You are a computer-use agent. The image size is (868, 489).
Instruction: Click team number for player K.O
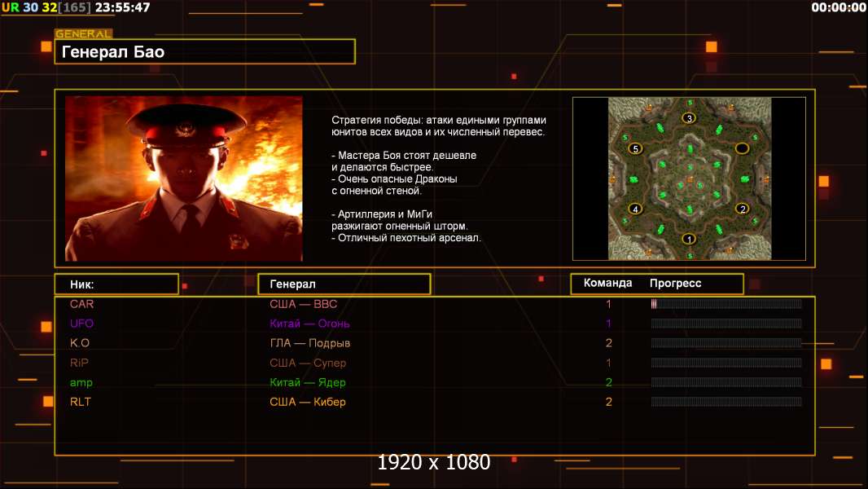point(608,343)
